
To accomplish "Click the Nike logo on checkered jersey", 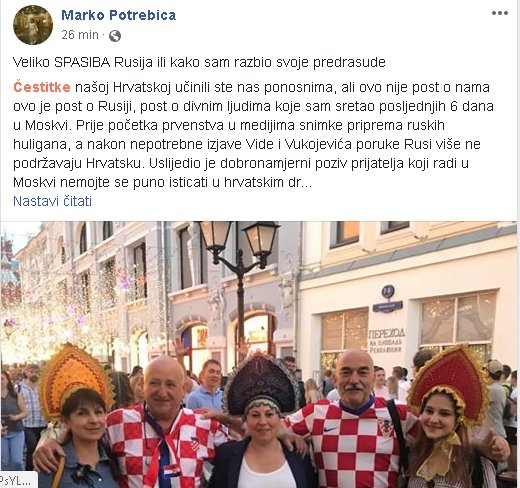I will (x=330, y=429).
